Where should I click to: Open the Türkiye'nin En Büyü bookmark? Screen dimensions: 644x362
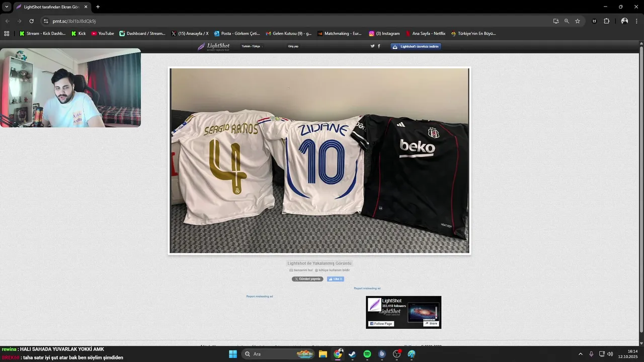click(473, 34)
